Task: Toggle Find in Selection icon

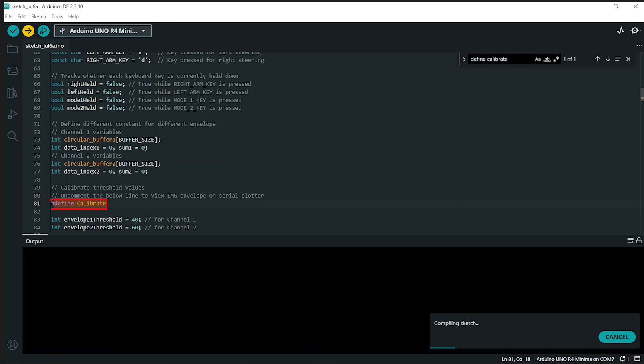Action: click(x=618, y=59)
